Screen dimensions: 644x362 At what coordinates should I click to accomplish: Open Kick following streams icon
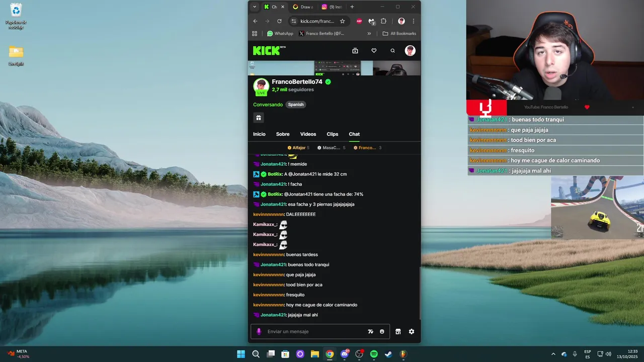tap(355, 50)
